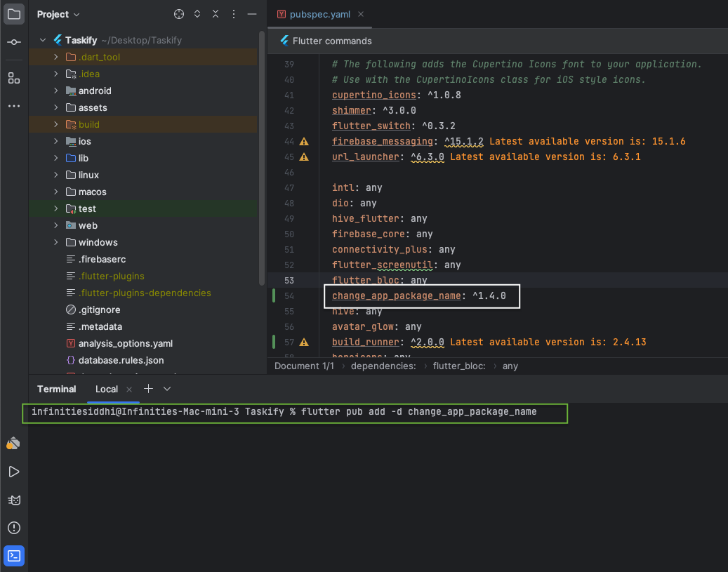The height and width of the screenshot is (572, 728).
Task: Open the Logcat cat icon
Action: click(x=14, y=500)
